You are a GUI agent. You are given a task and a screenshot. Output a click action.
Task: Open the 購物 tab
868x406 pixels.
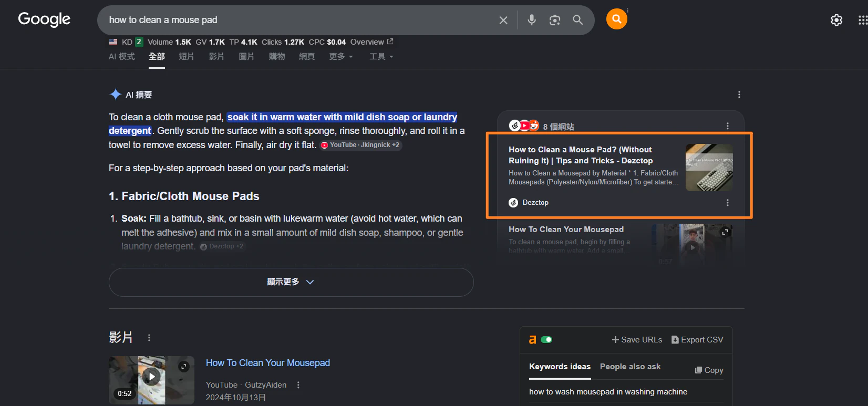click(x=277, y=57)
